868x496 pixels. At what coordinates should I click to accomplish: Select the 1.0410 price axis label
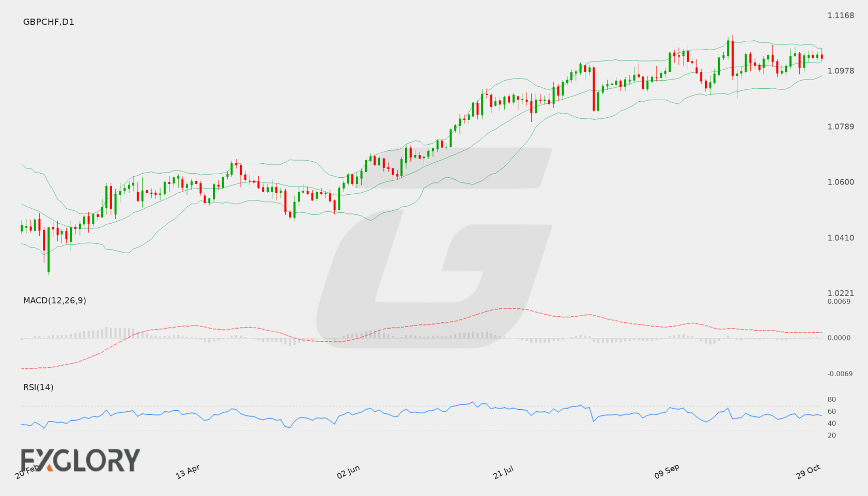pyautogui.click(x=841, y=238)
